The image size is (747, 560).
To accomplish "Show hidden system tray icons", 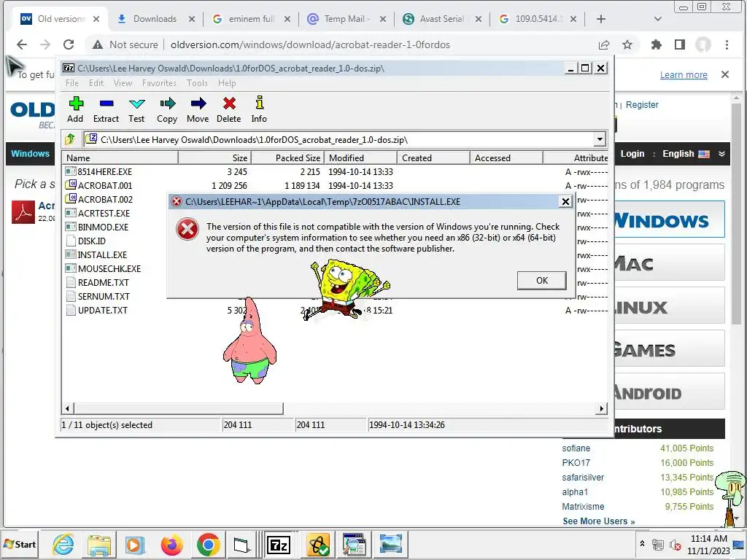I will [642, 543].
